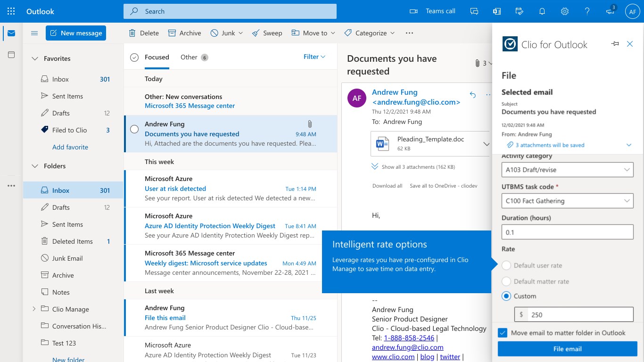Open the ellipsis in the left app rail
Viewport: 644px width, 362px height.
pos(11,186)
